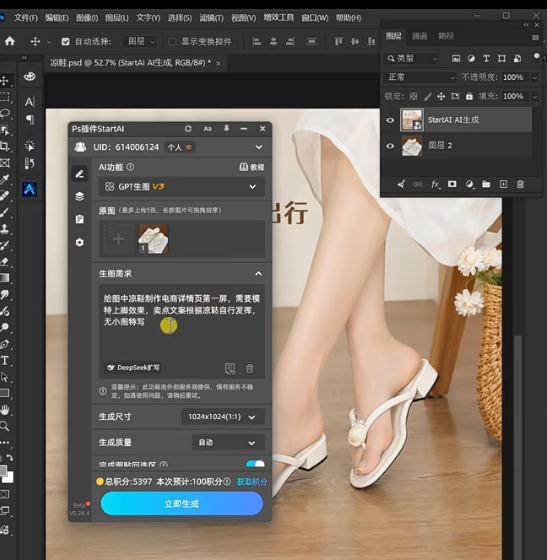Open the 生成尺寸 1024x1024 dropdown
Viewport: 547px width, 560px height.
(223, 417)
